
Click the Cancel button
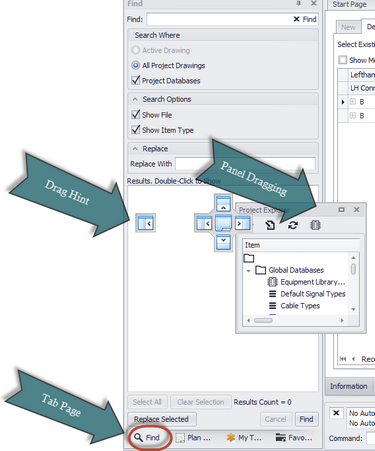click(275, 419)
